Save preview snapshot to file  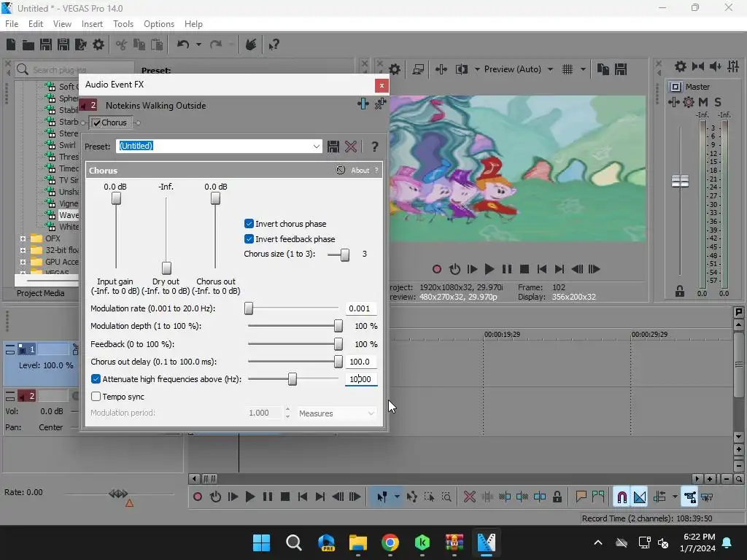(x=621, y=69)
